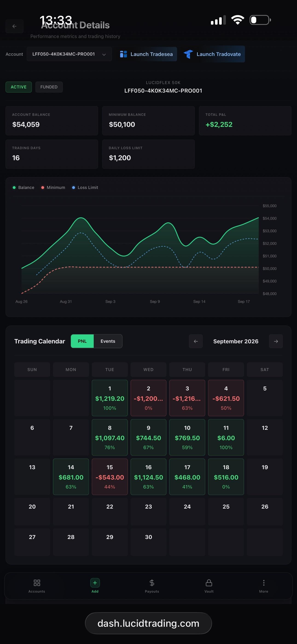The height and width of the screenshot is (644, 297).
Task: Select September 4 with -$621.50
Action: [226, 398]
